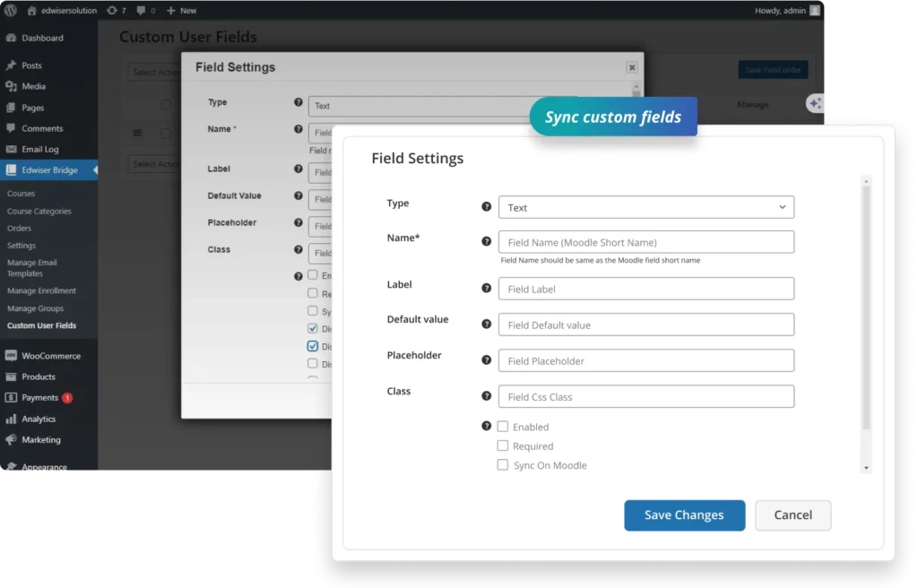Turn on Sync On Moodle
This screenshot has width=918, height=588.
point(503,465)
